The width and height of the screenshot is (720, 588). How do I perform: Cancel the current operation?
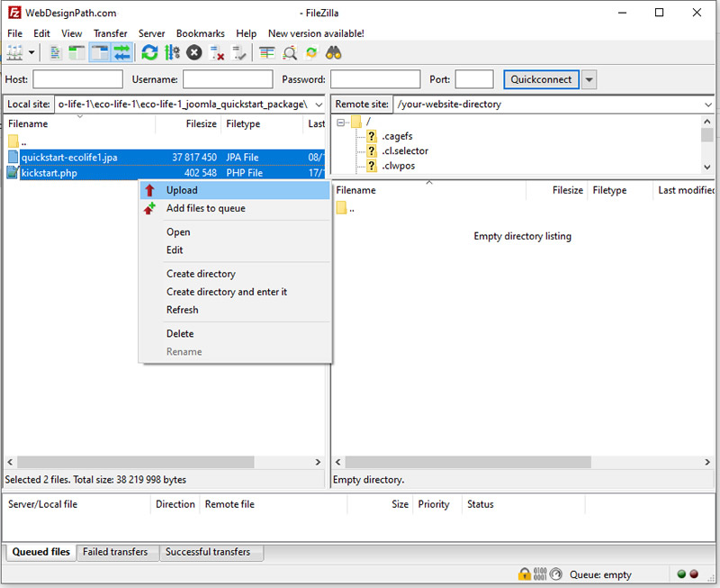pos(194,53)
